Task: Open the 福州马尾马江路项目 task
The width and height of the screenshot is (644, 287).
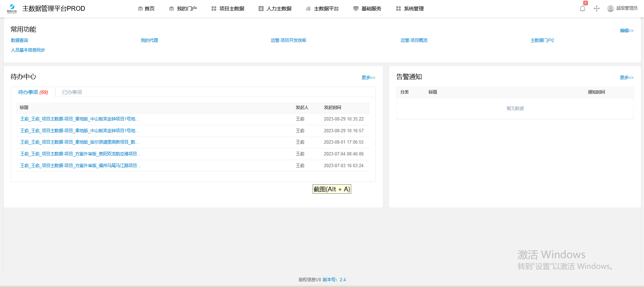Action: click(x=81, y=166)
